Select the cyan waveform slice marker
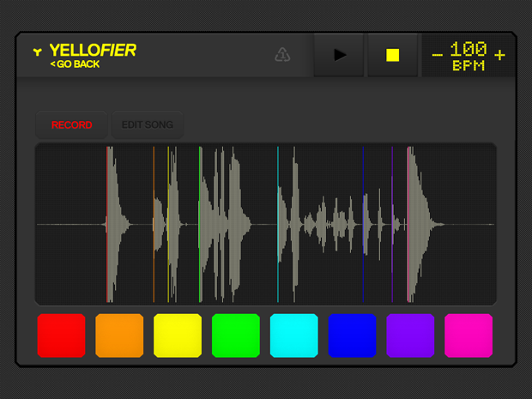532x399 pixels. [x=278, y=224]
